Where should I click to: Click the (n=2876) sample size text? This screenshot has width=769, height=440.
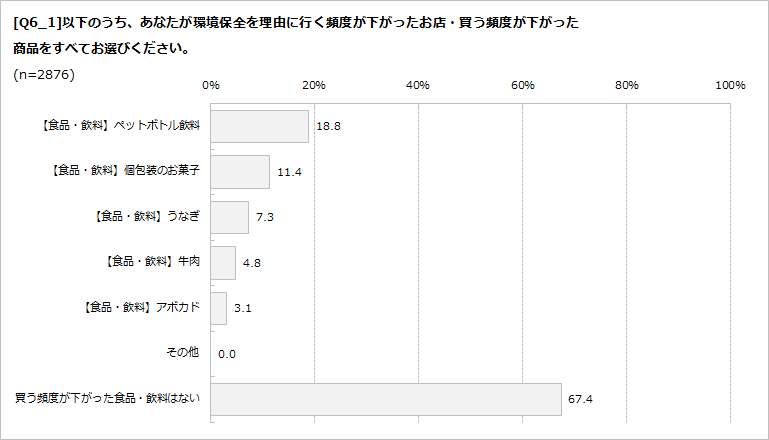pyautogui.click(x=45, y=74)
